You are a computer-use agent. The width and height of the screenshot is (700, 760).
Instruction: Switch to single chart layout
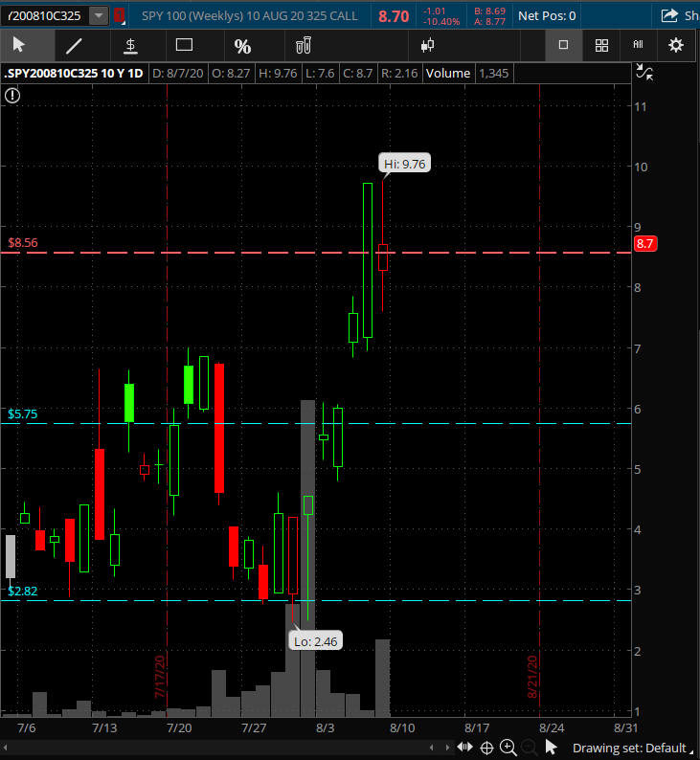click(563, 45)
